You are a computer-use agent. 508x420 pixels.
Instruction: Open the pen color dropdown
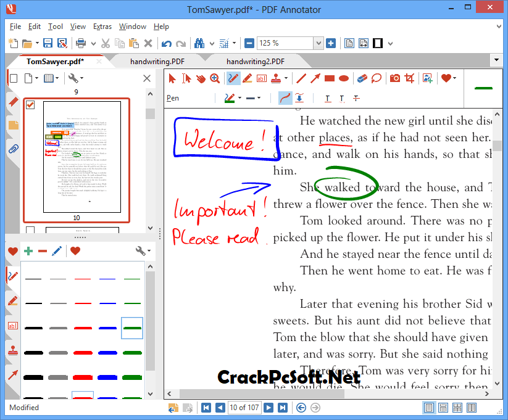[x=239, y=98]
